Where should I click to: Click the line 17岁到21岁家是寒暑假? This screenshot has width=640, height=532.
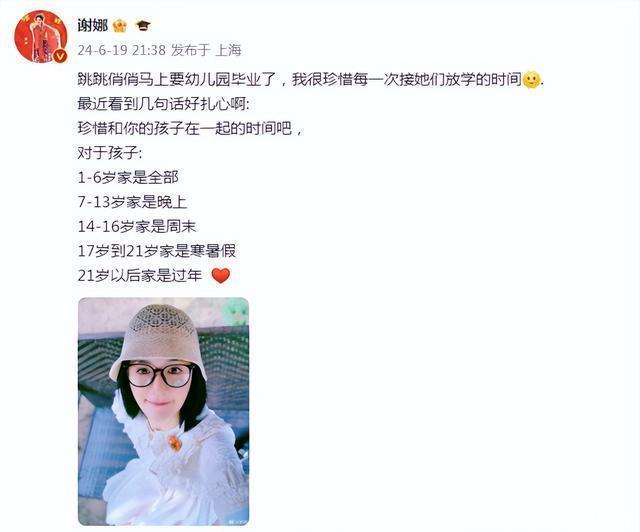(x=157, y=251)
